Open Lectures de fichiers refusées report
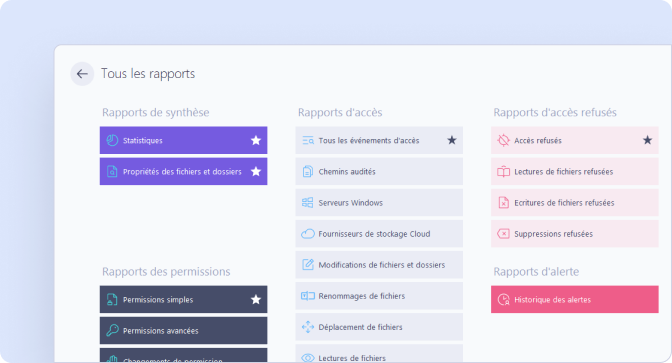This screenshot has height=363, width=672. 575,171
